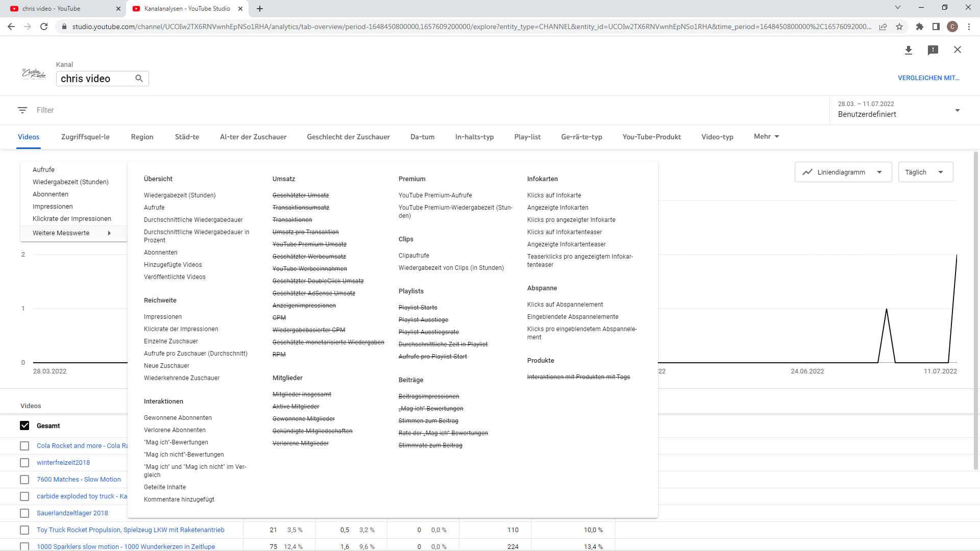
Task: Open the Benutzerdefiniert date range dropdown
Action: pyautogui.click(x=898, y=110)
